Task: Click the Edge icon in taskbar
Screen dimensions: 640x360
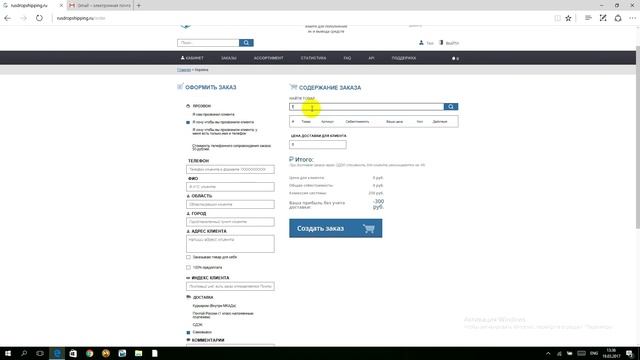Action: point(57,353)
